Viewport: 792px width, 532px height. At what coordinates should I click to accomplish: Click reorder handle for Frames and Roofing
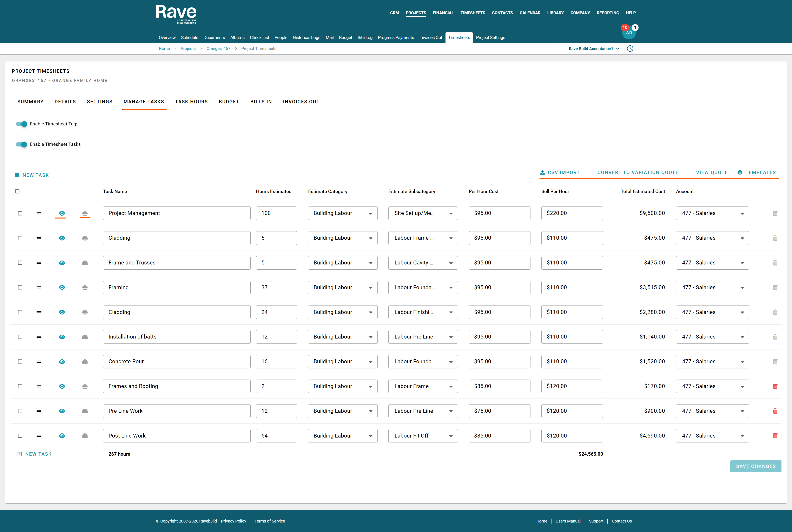[39, 386]
